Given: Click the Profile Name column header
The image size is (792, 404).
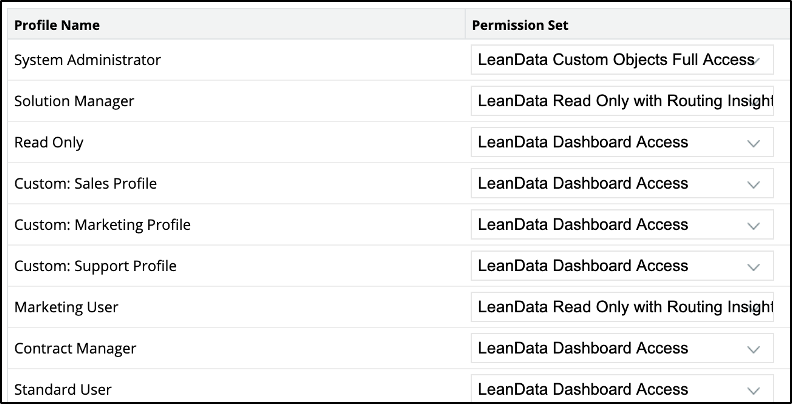Looking at the screenshot, I should pos(57,24).
